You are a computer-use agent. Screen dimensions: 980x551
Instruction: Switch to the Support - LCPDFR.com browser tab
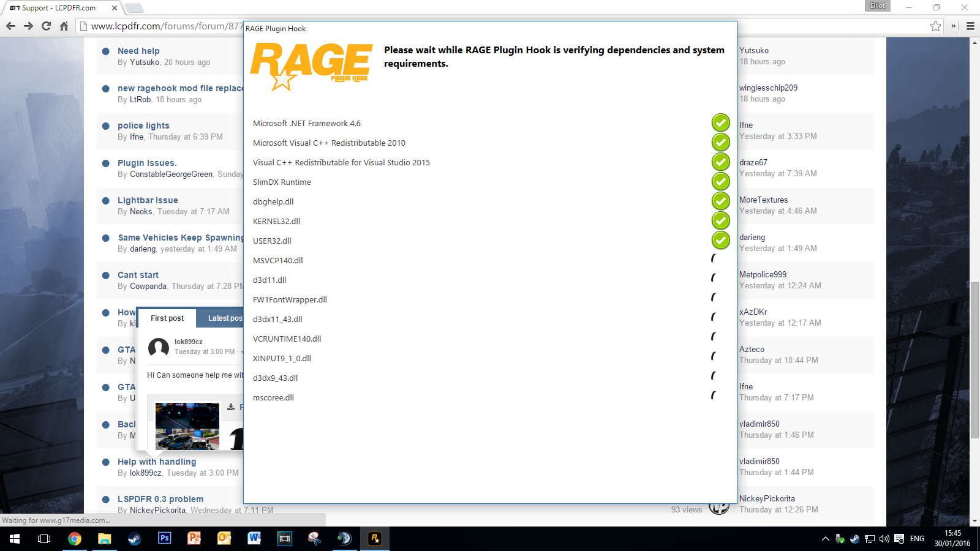point(59,8)
